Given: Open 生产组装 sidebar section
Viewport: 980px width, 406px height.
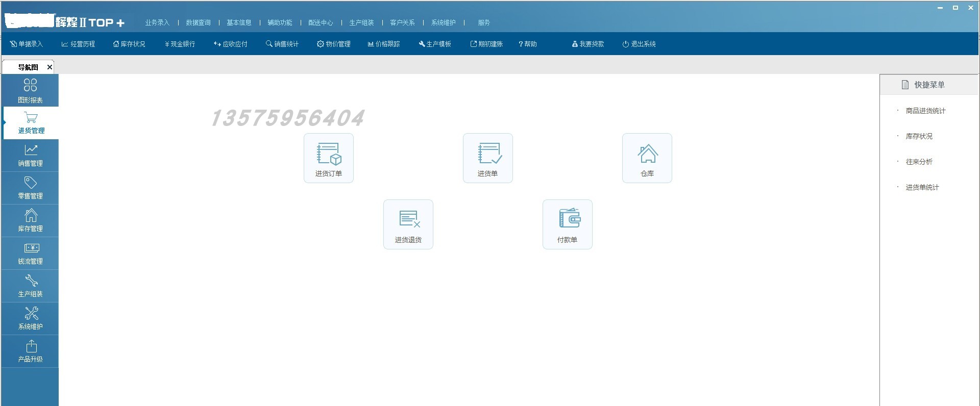Looking at the screenshot, I should 30,286.
